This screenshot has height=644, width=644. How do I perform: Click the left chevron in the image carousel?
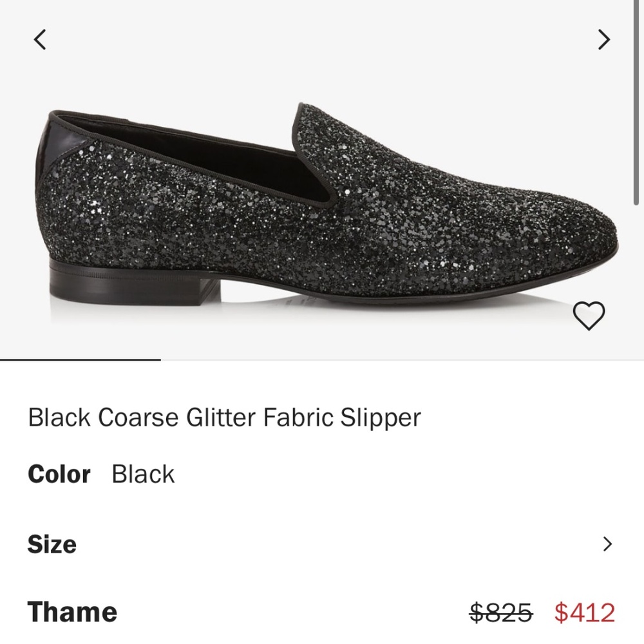[x=40, y=40]
